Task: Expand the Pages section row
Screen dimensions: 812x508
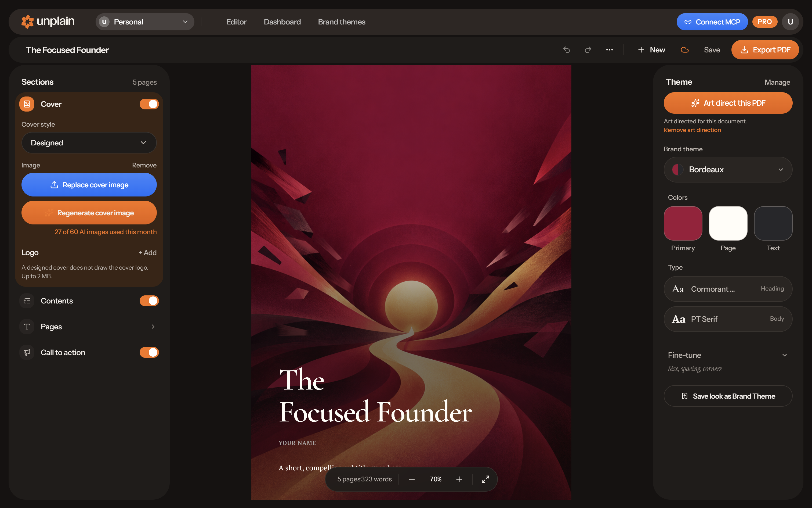Action: click(89, 327)
